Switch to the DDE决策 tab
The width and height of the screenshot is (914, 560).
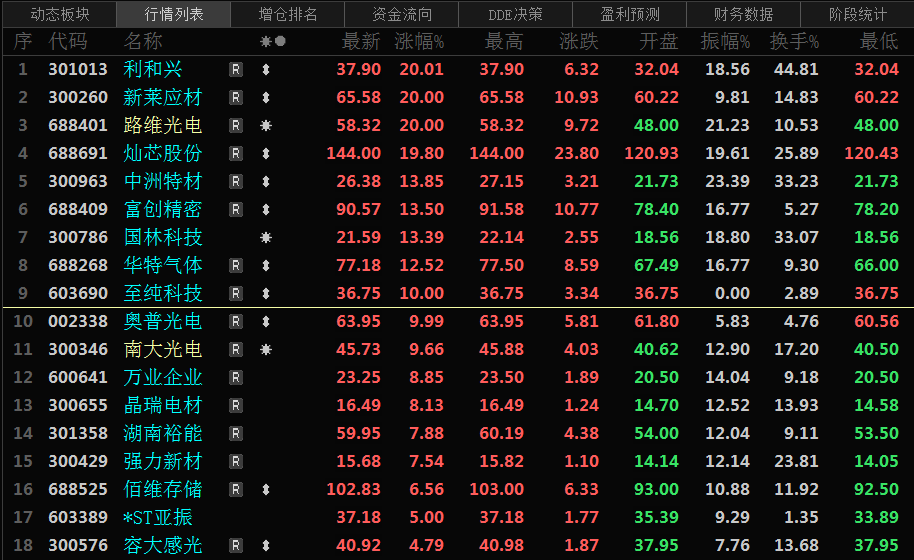(x=515, y=14)
